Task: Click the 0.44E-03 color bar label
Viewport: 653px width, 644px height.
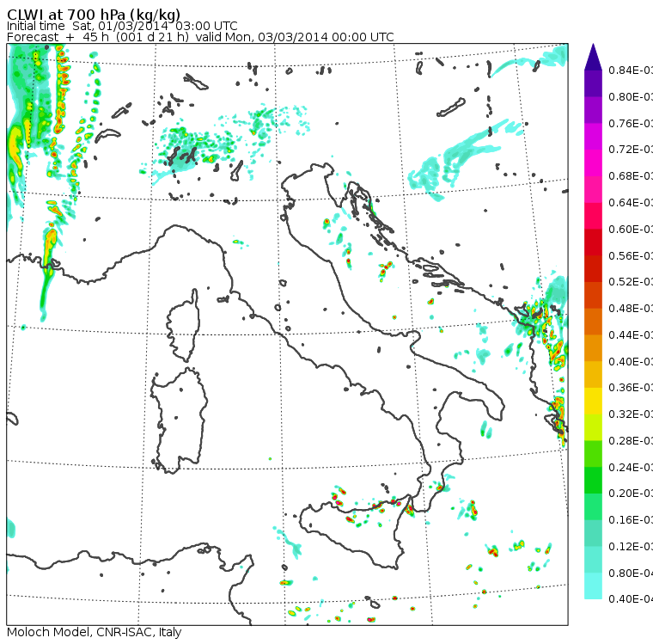Action: tap(631, 335)
